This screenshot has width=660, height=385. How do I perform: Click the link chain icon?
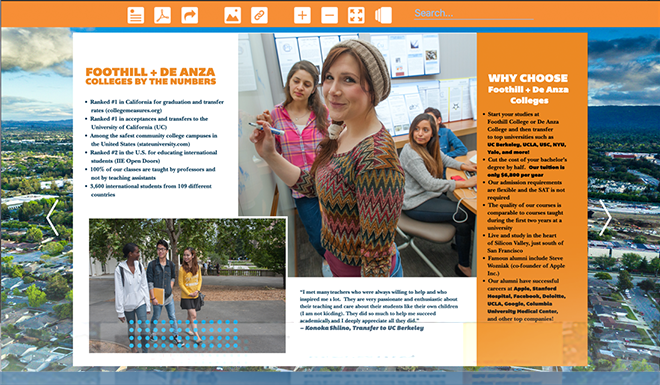259,15
